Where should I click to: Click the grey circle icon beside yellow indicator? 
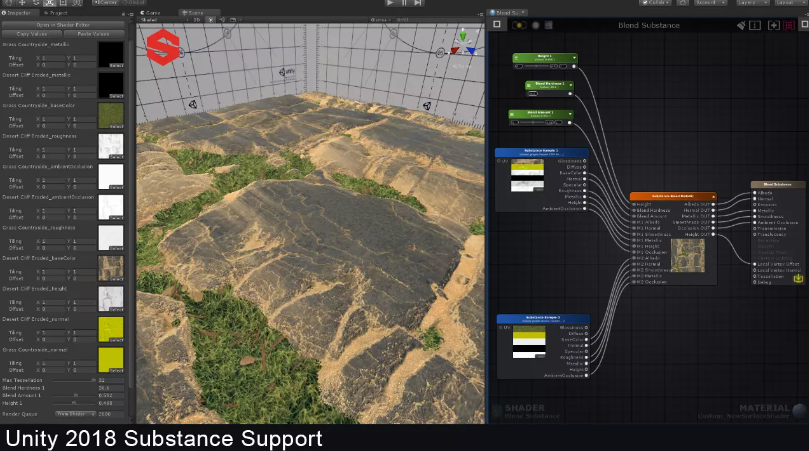point(536,25)
